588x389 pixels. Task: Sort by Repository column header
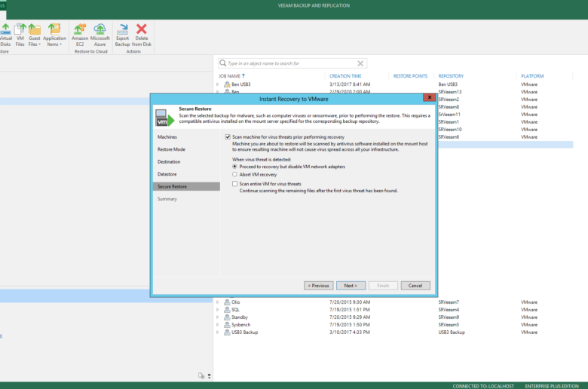click(x=451, y=76)
